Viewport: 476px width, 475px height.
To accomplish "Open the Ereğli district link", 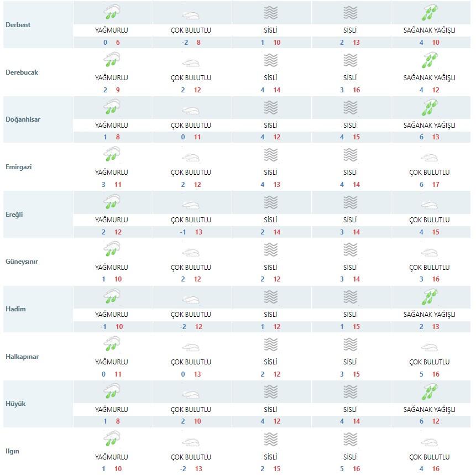I will 14,215.
